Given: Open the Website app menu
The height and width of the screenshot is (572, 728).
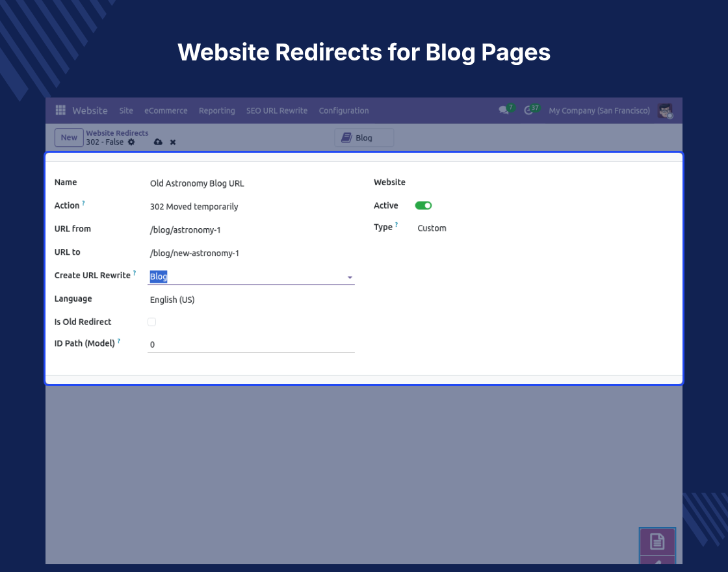Looking at the screenshot, I should click(x=90, y=110).
